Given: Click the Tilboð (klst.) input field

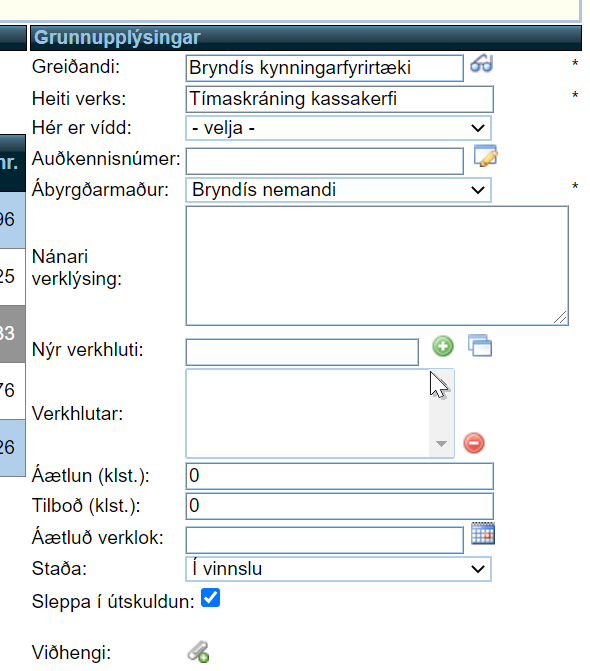Looking at the screenshot, I should point(340,506).
